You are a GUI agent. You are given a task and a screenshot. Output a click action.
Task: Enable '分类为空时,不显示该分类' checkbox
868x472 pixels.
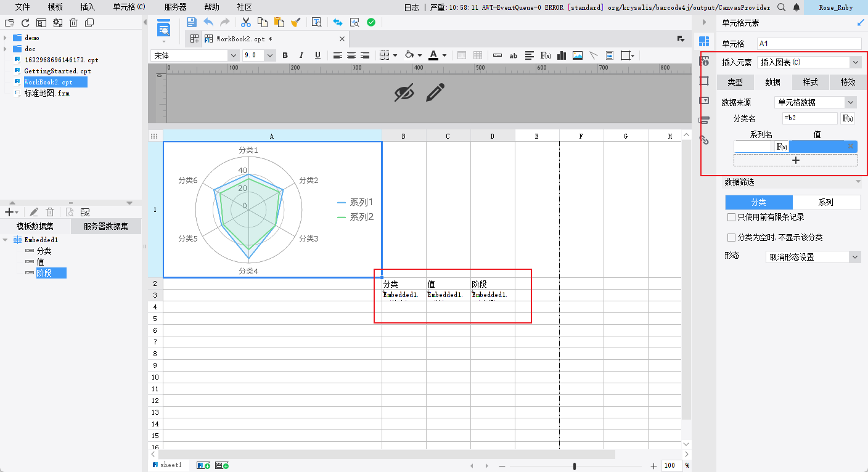point(731,237)
